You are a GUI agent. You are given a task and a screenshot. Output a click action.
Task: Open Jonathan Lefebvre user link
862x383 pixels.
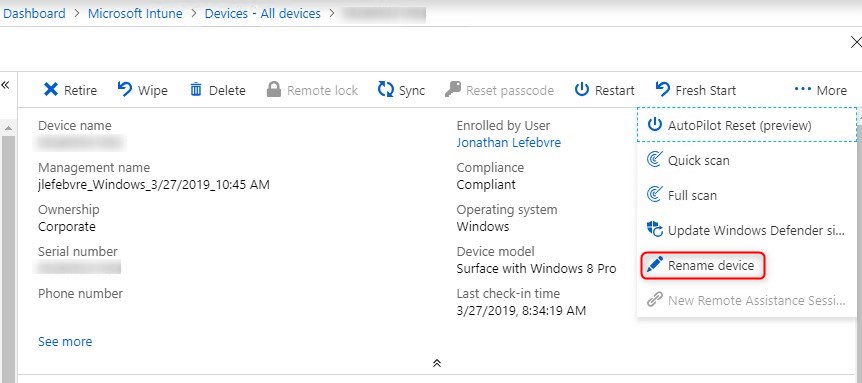coord(509,142)
